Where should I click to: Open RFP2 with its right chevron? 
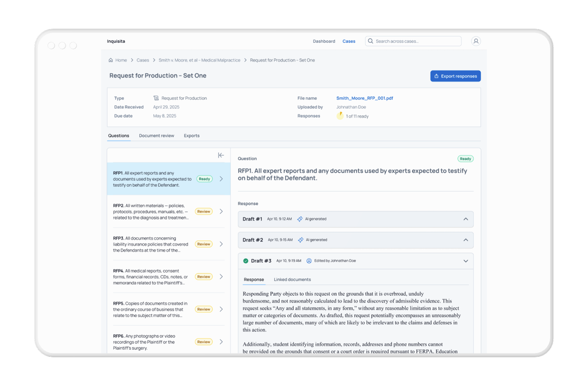221,212
